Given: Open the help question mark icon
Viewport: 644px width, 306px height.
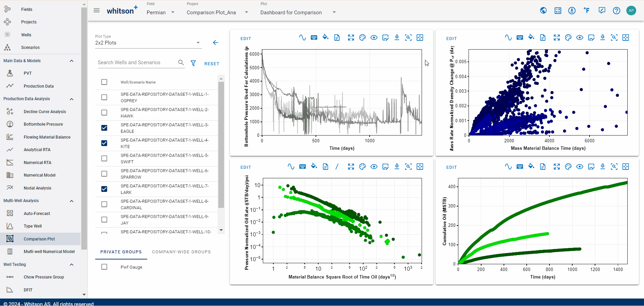Looking at the screenshot, I should tap(616, 11).
